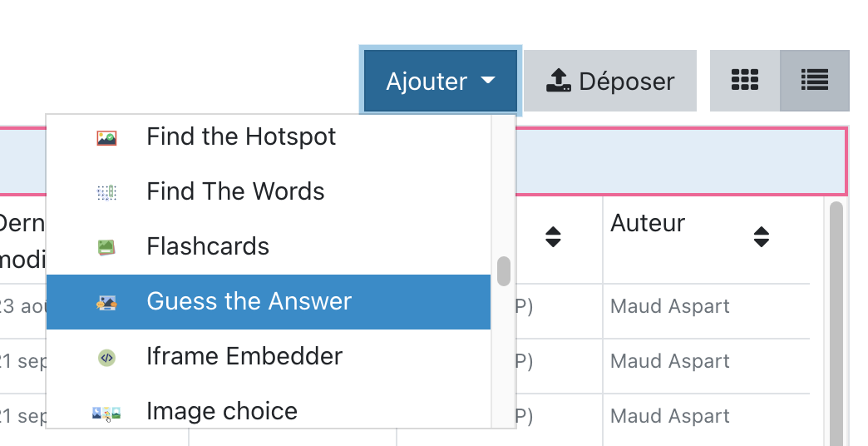Click the Image choice icon
Screen dimensions: 868x446
click(x=106, y=412)
